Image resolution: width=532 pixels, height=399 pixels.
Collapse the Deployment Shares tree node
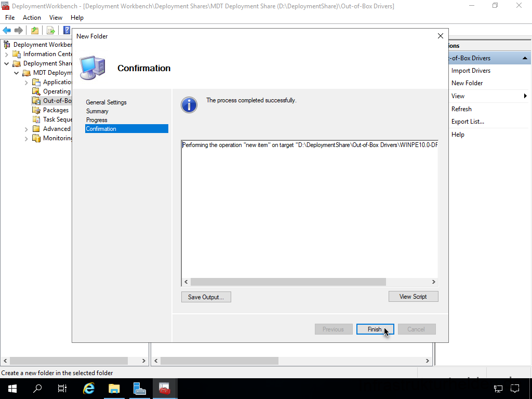coord(6,63)
